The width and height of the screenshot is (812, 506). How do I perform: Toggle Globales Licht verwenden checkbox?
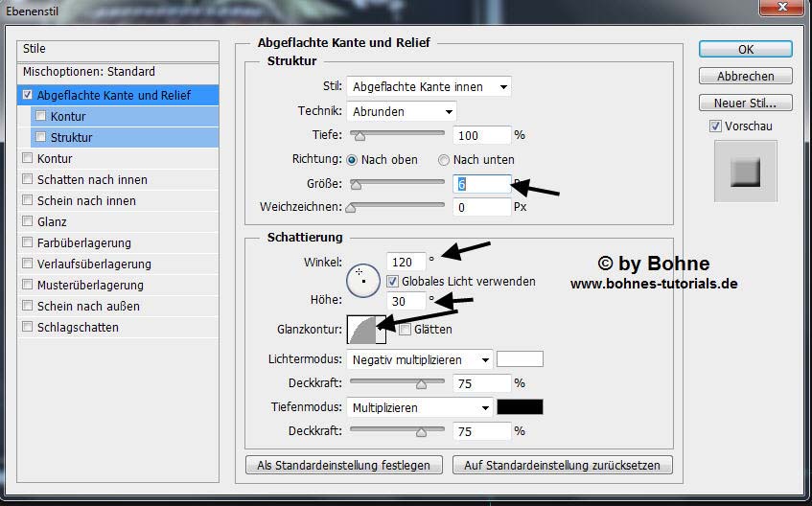pyautogui.click(x=392, y=282)
